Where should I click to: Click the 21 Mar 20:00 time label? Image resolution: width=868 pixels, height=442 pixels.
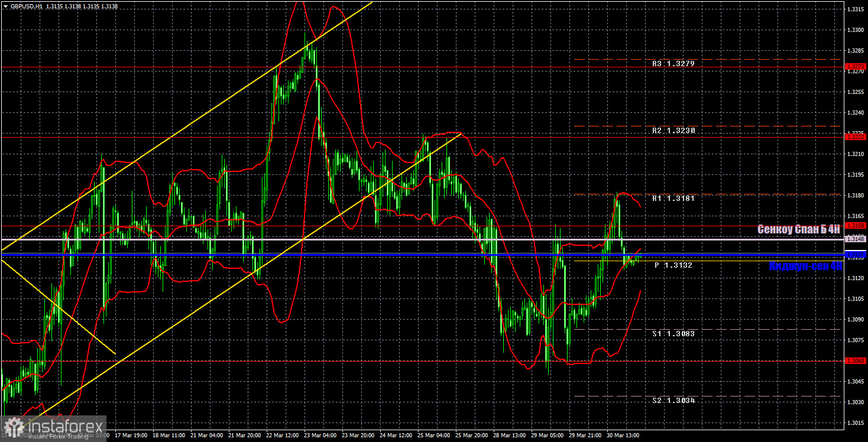tap(245, 435)
